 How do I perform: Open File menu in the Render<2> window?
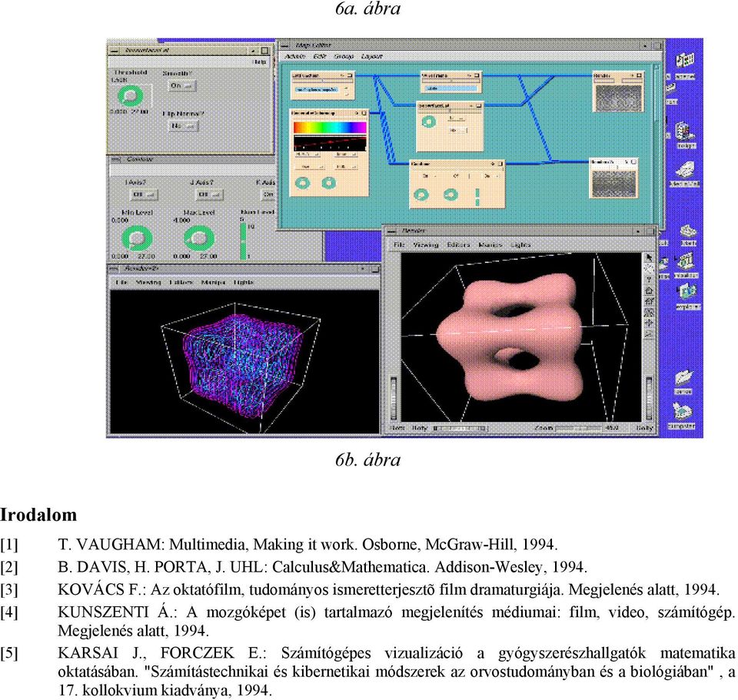coord(121,282)
